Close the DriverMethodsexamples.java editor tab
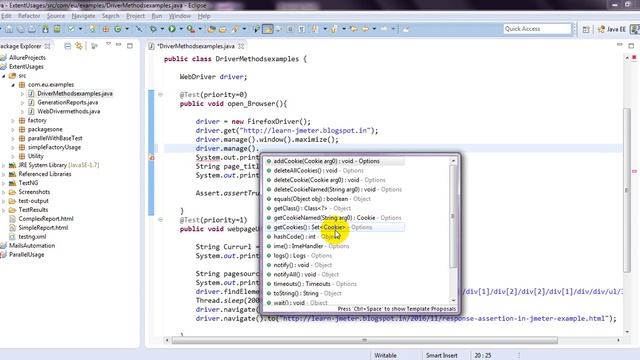The image size is (640, 360). point(241,46)
